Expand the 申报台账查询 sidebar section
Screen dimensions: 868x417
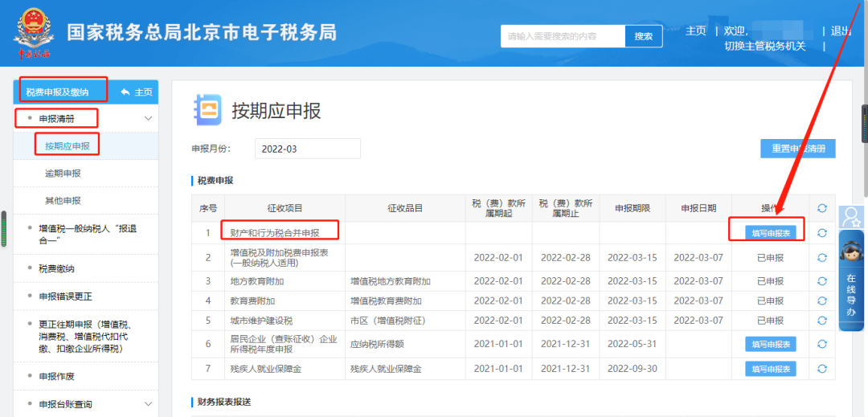[x=148, y=404]
